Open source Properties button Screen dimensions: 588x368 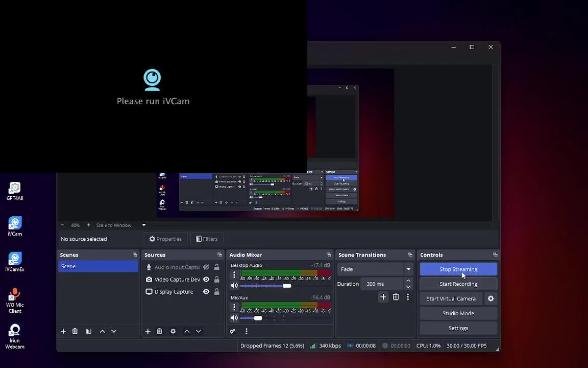click(x=165, y=239)
